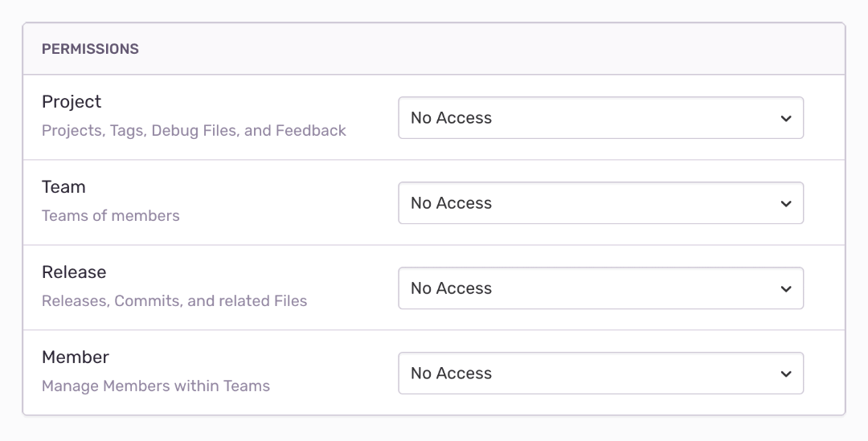Click the "Teams of members" description text
The height and width of the screenshot is (441, 868).
[x=111, y=215]
